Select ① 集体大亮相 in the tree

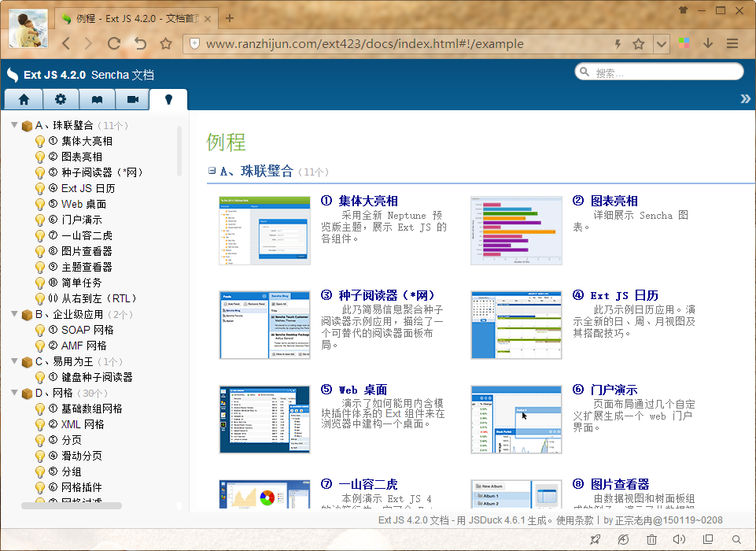point(80,142)
